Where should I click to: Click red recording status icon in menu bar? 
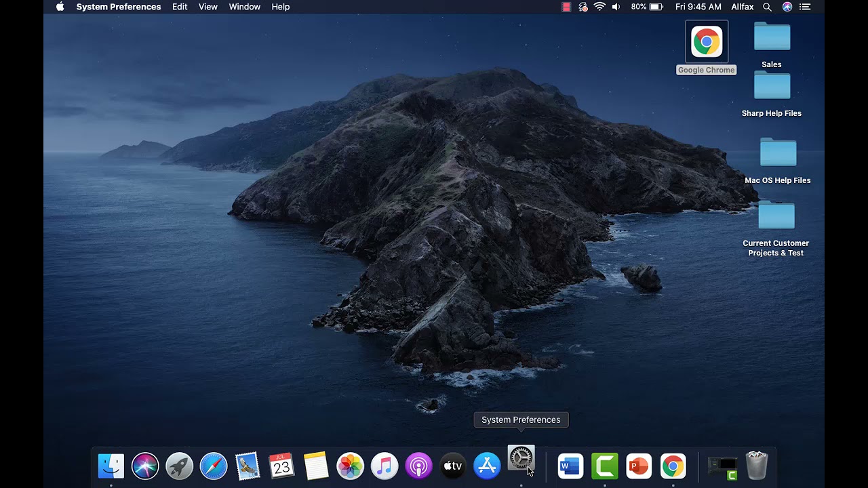[x=566, y=7]
